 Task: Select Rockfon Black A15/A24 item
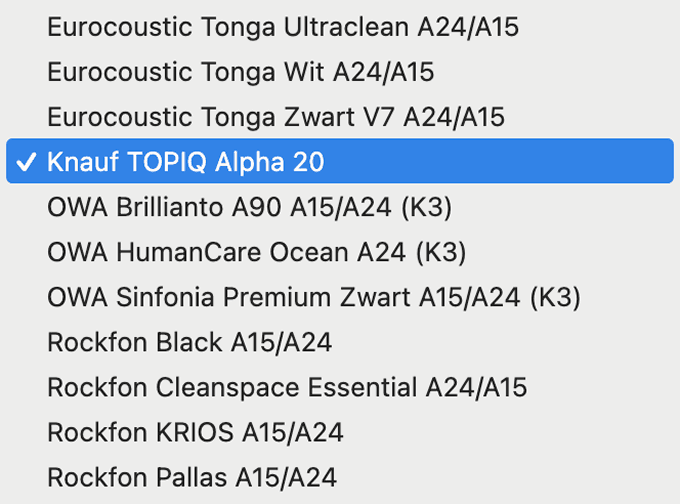(189, 342)
